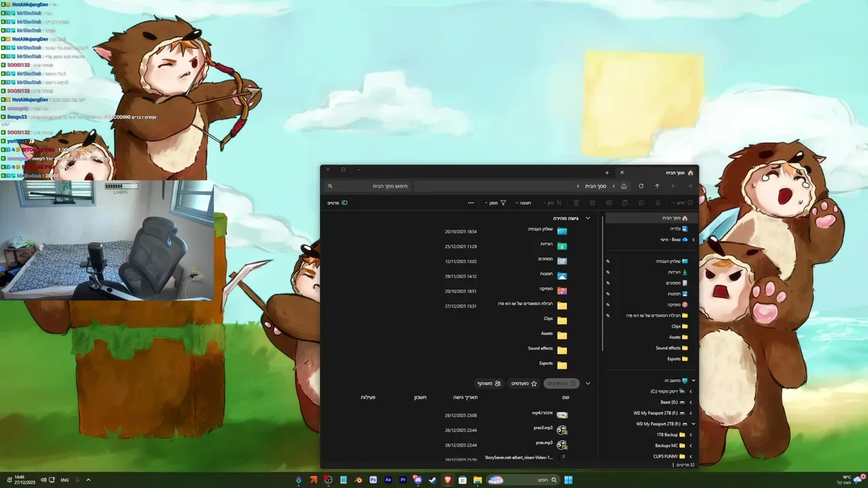The image size is (868, 488).
Task: Click the refresh button in File Explorer
Action: tap(641, 186)
